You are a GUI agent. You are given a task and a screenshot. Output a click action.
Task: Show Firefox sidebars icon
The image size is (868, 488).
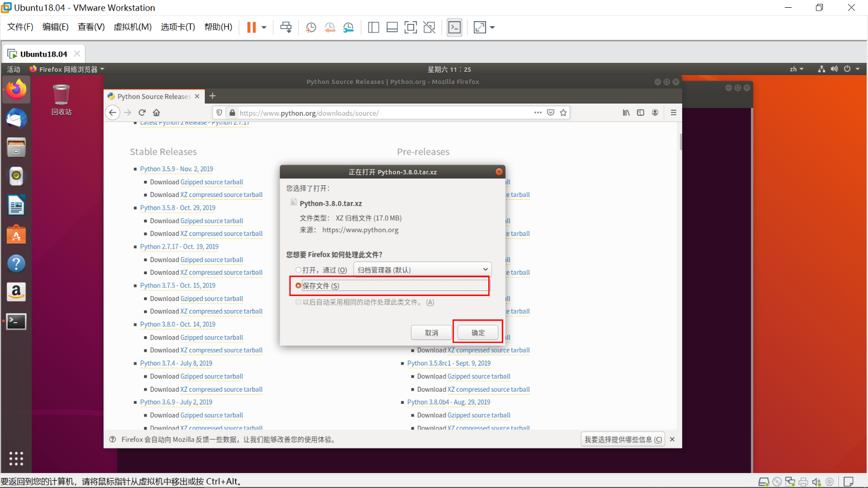pos(641,112)
